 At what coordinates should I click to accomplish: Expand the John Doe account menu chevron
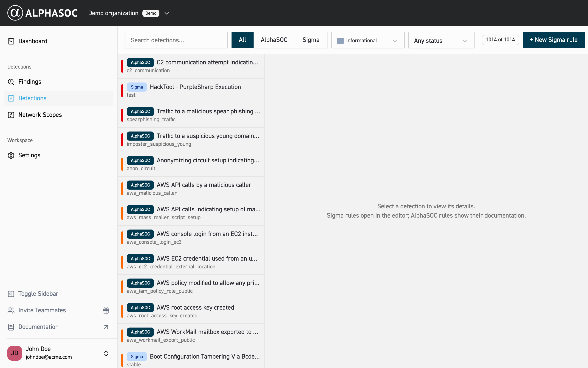[x=106, y=353]
